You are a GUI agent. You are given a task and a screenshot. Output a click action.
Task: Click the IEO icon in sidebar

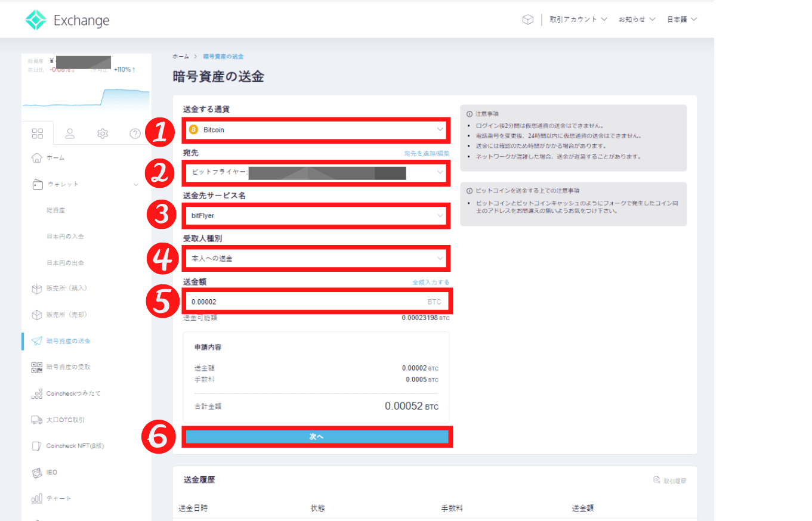pos(37,472)
